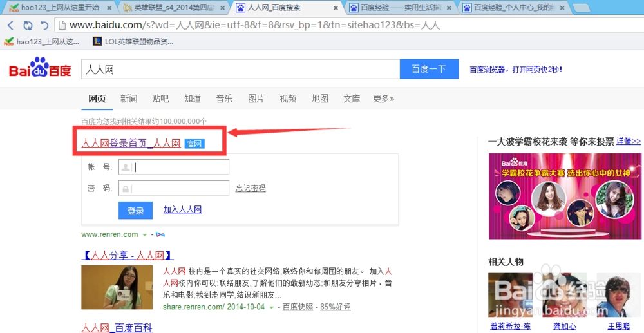Open the www.renren.com URL link
Image resolution: width=644 pixels, height=333 pixels.
(x=109, y=234)
